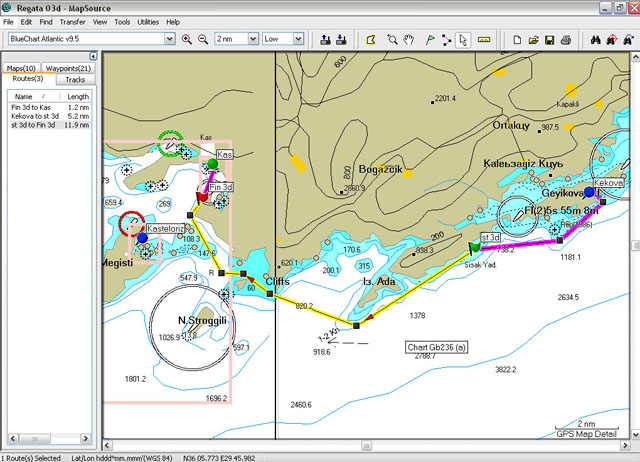Create a new document

[x=517, y=40]
